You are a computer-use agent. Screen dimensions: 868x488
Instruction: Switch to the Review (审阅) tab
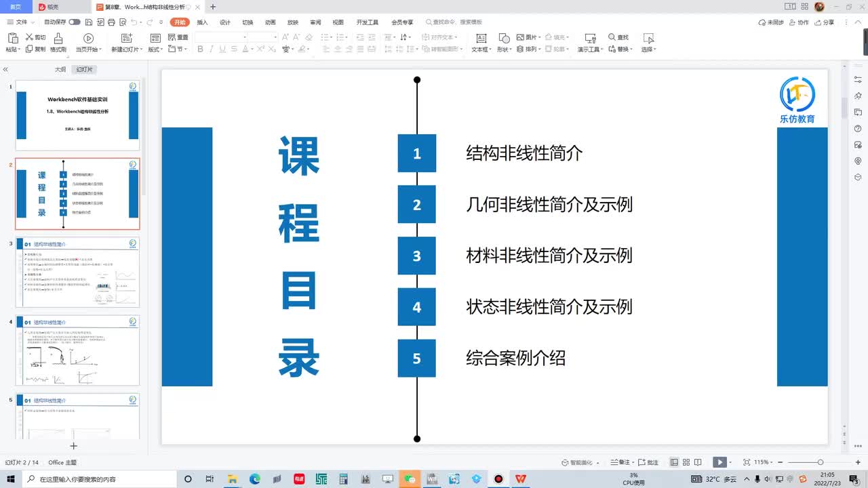[315, 22]
